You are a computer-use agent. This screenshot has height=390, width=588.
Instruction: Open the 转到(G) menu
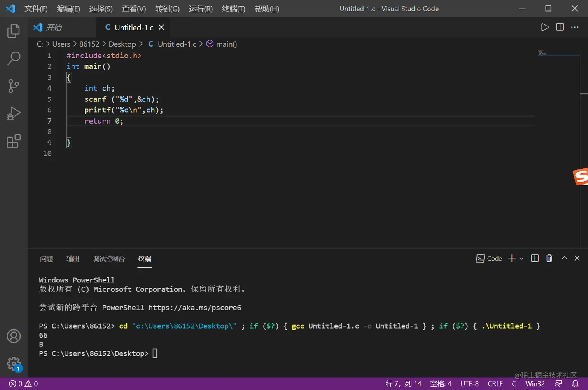167,9
